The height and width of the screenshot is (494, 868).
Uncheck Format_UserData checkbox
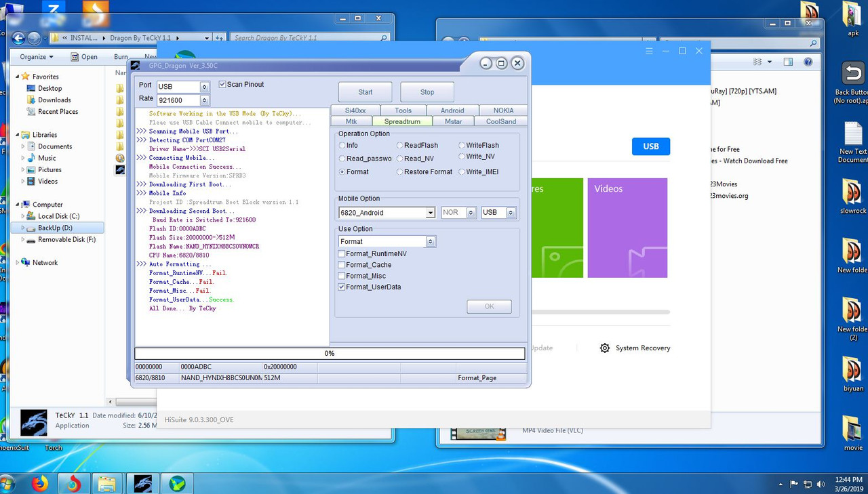(x=342, y=287)
